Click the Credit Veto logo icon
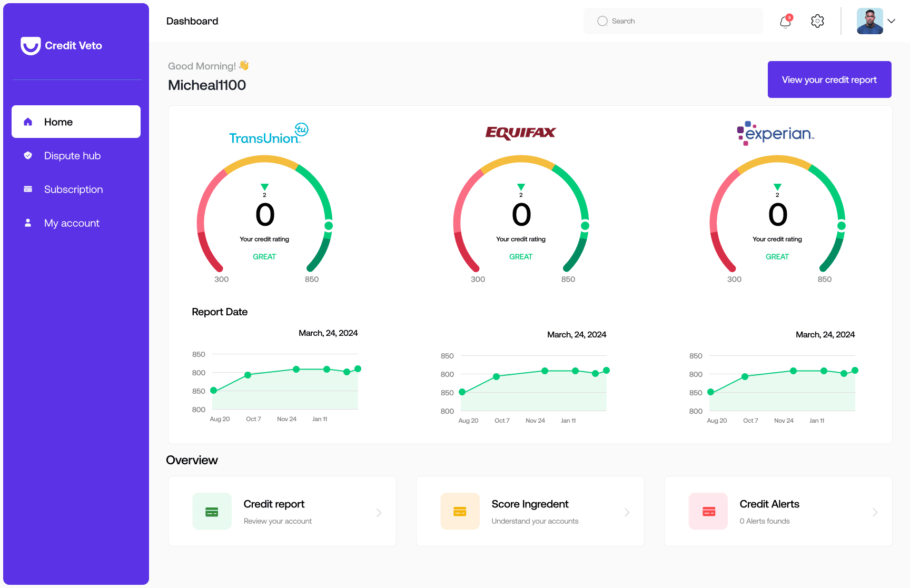Image resolution: width=910 pixels, height=588 pixels. (x=31, y=46)
